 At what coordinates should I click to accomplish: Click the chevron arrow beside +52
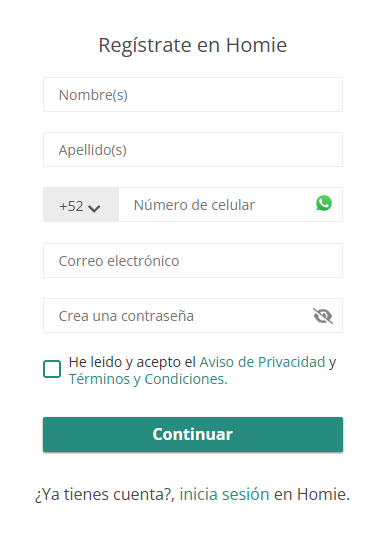(x=94, y=208)
